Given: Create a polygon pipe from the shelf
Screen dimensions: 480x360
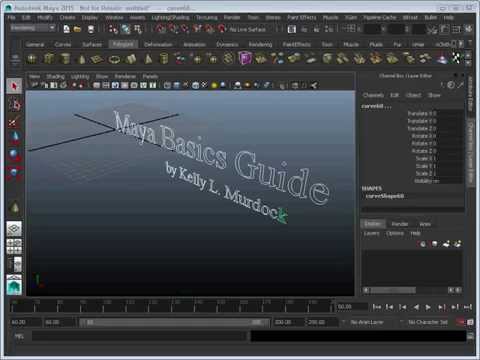Looking at the screenshot, I should coord(164,59).
